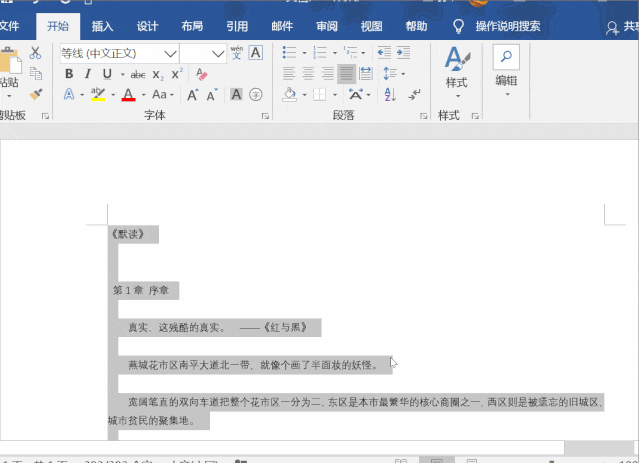Toggle Subscript formatting
Screen dimensions: 639x463
158,75
